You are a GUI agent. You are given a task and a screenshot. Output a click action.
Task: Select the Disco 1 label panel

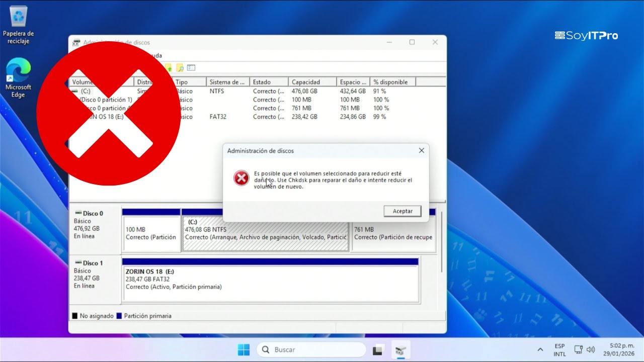[x=95, y=281]
